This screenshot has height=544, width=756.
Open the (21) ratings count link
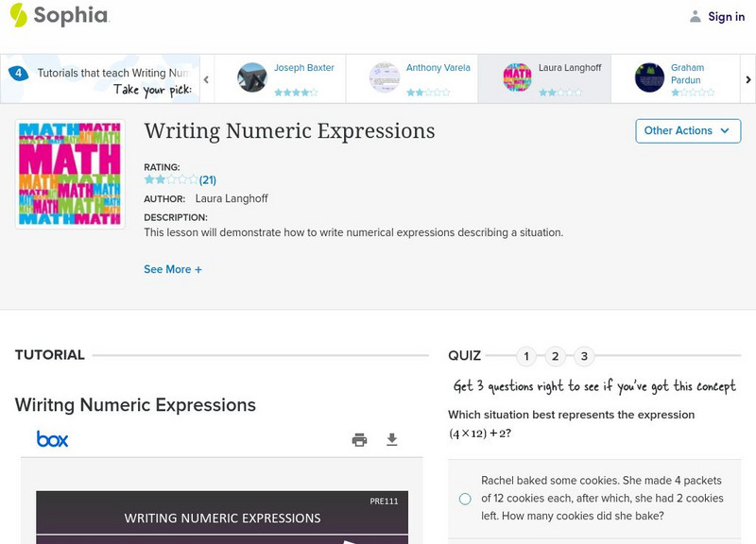click(208, 180)
